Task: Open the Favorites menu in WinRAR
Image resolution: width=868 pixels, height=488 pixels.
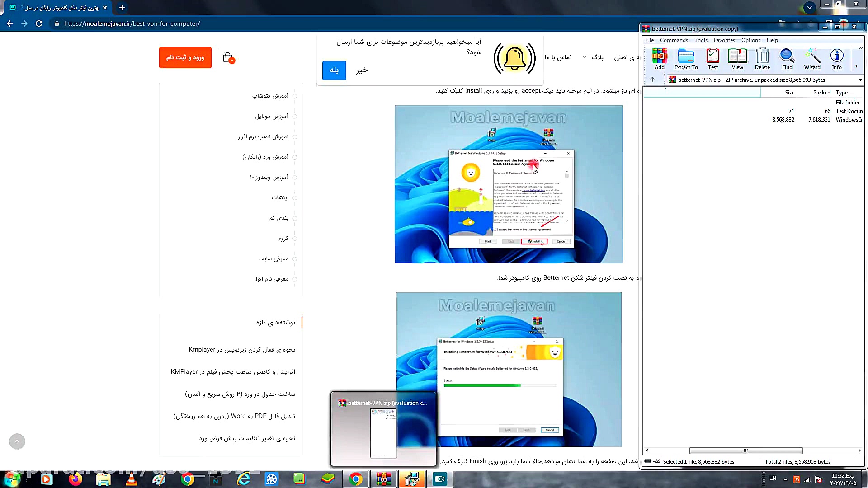Action: tap(724, 40)
